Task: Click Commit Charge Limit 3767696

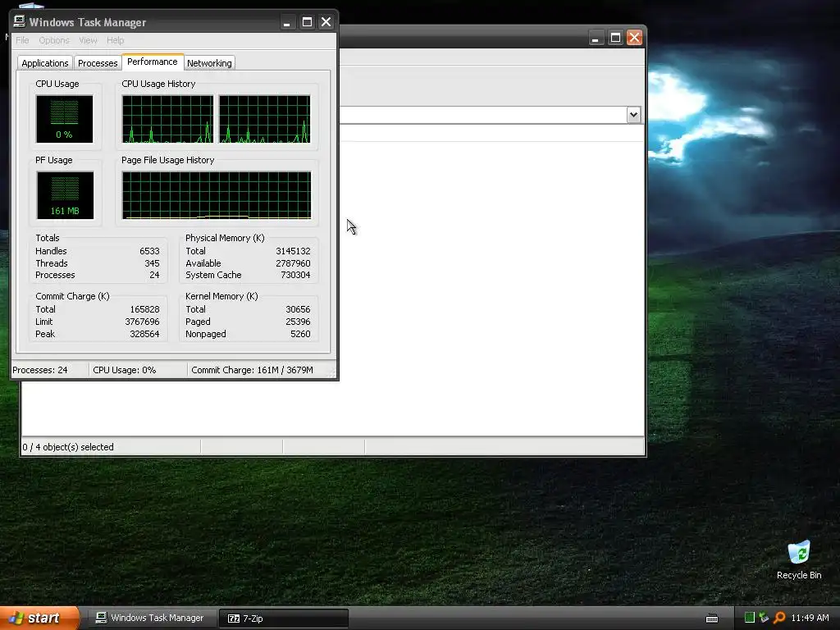Action: click(143, 322)
